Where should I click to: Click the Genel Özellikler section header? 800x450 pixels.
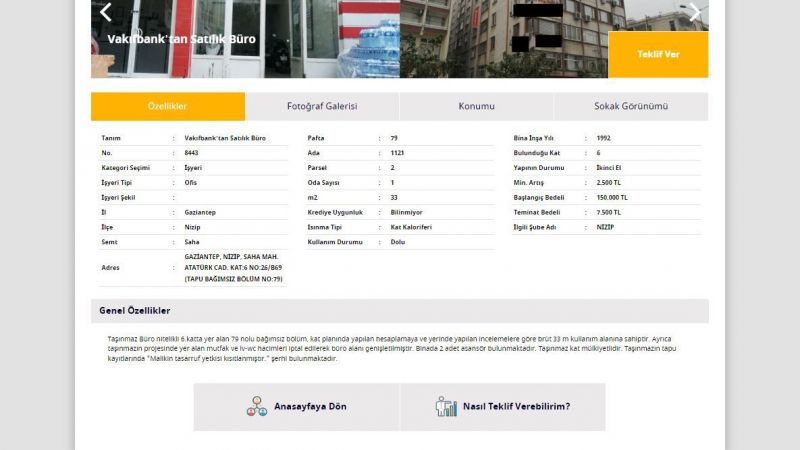(135, 311)
